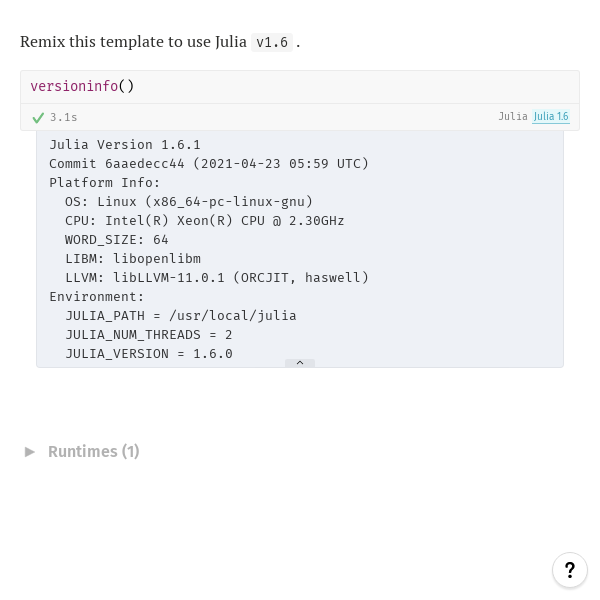Open the help question mark button
Image resolution: width=600 pixels, height=600 pixels.
tap(569, 570)
